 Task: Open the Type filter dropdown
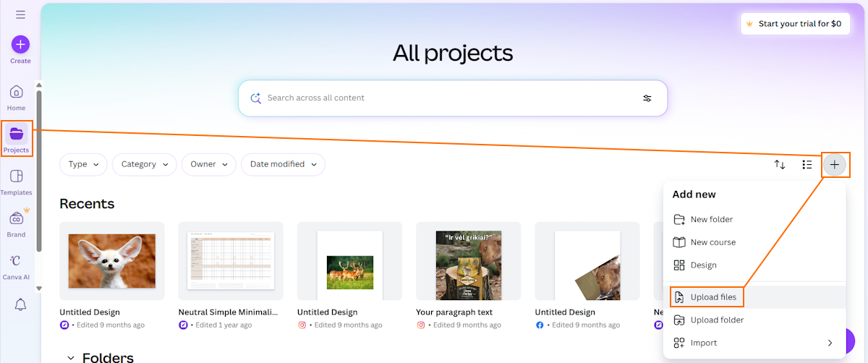click(83, 164)
